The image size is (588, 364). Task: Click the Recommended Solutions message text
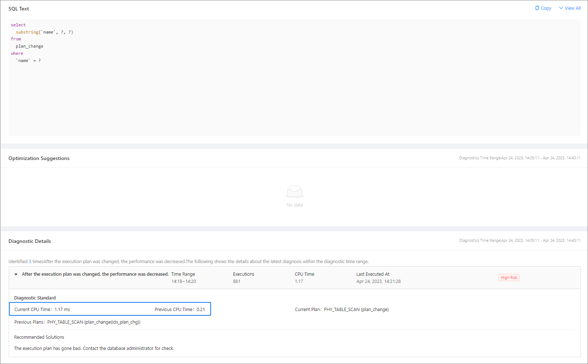coord(94,348)
